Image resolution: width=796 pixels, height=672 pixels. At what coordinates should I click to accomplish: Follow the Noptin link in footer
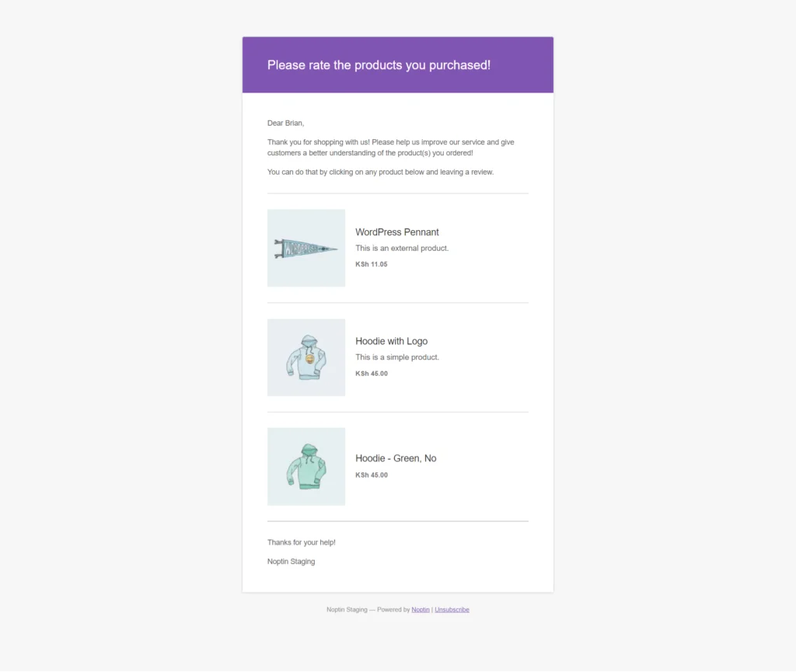click(x=421, y=610)
